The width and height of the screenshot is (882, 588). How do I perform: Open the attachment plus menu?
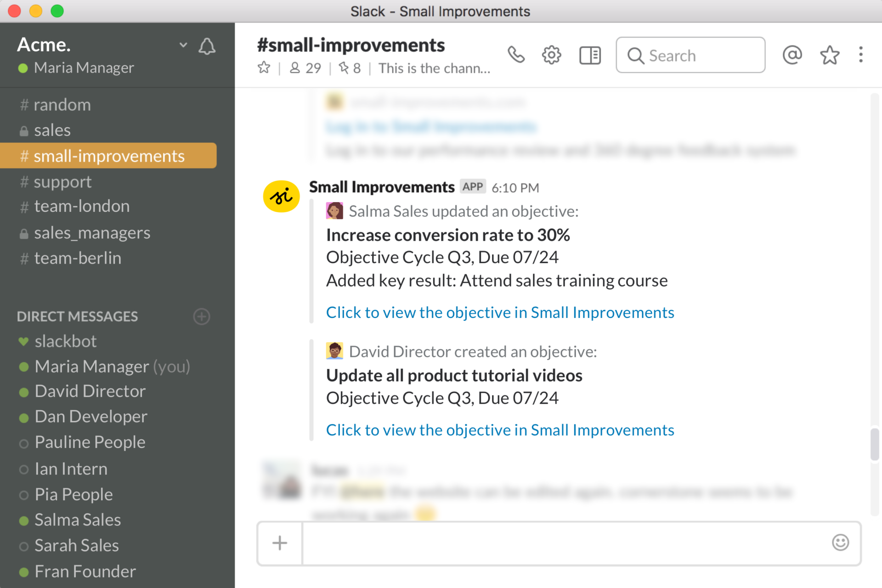coord(280,543)
